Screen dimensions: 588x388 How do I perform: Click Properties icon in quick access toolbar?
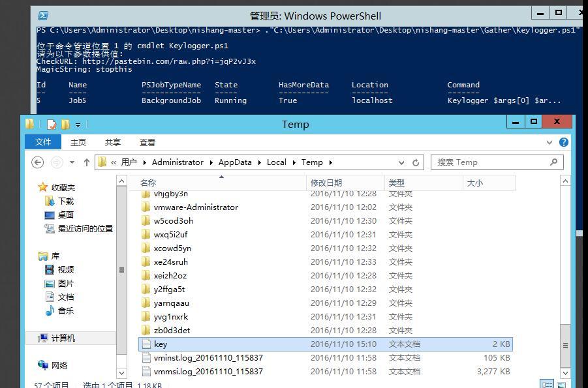(51, 125)
